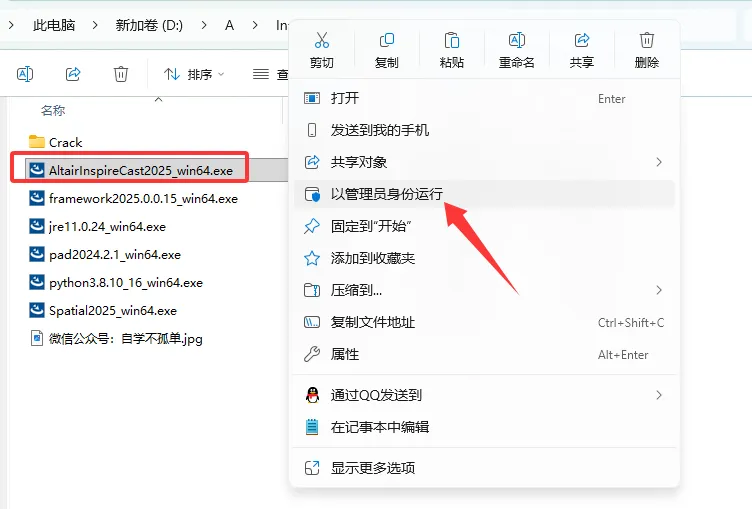
Task: Open 属性 from the context menu
Action: pos(484,354)
